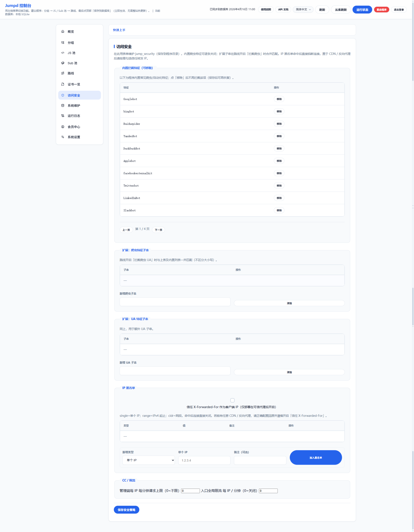Click the 分组 tree icon in sidebar
Viewport: 414px width, 532px height.
coord(63,43)
